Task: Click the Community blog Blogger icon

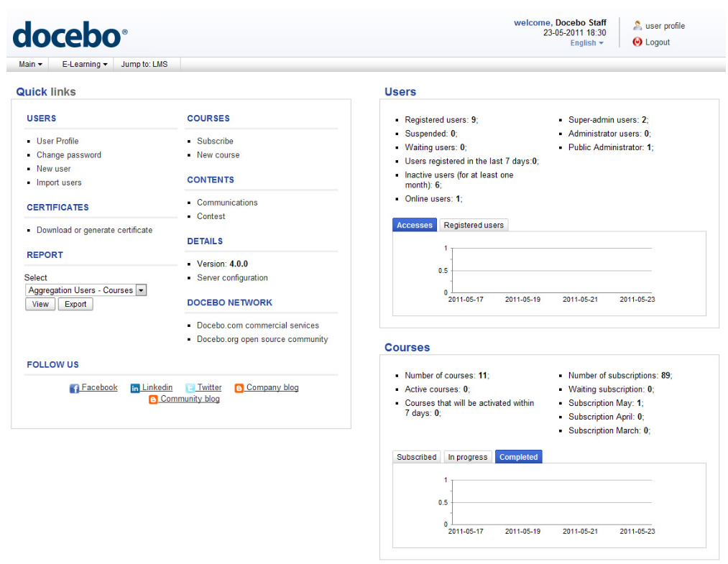Action: (x=153, y=399)
